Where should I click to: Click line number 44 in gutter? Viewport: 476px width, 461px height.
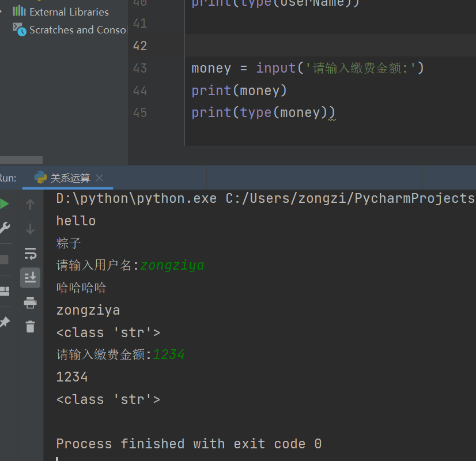click(140, 90)
